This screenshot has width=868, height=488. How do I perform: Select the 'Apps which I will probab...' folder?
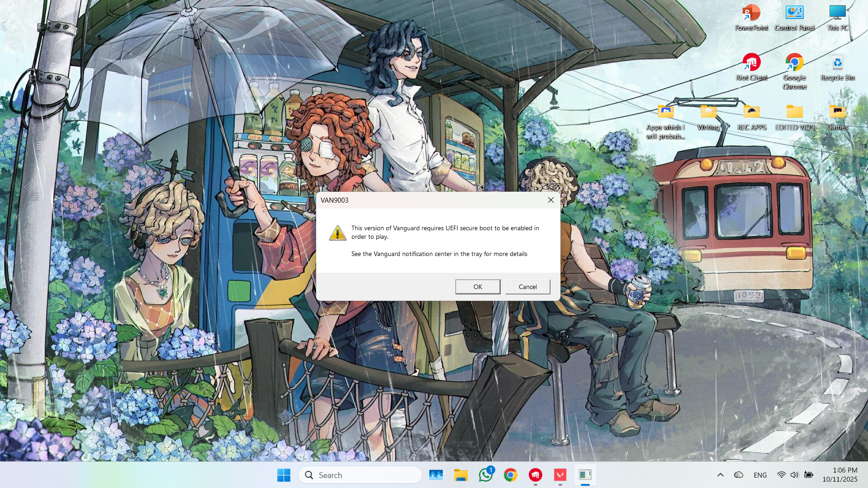pyautogui.click(x=665, y=121)
